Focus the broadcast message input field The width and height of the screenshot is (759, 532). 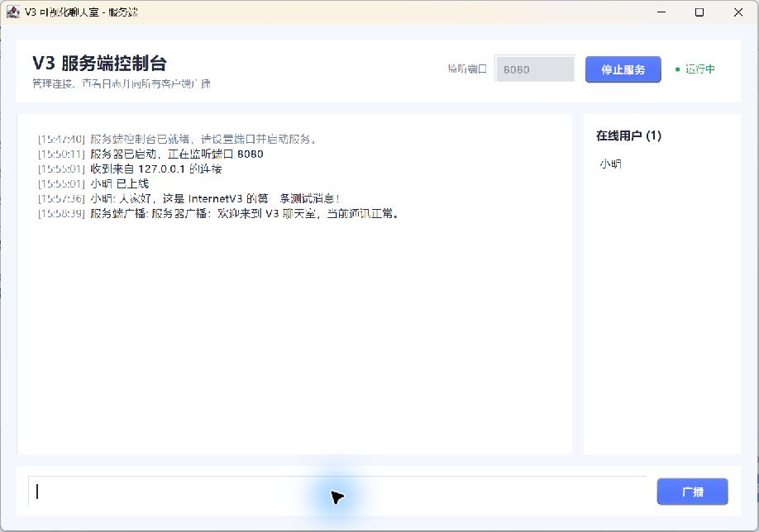point(337,492)
